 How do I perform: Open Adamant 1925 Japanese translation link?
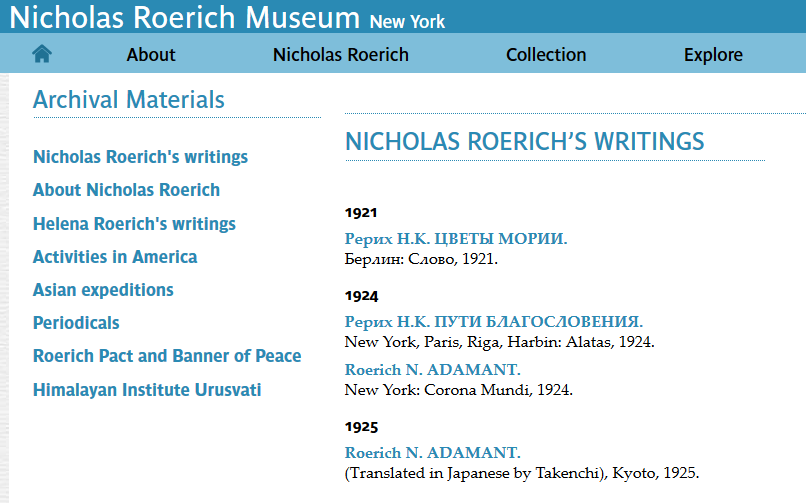[432, 453]
